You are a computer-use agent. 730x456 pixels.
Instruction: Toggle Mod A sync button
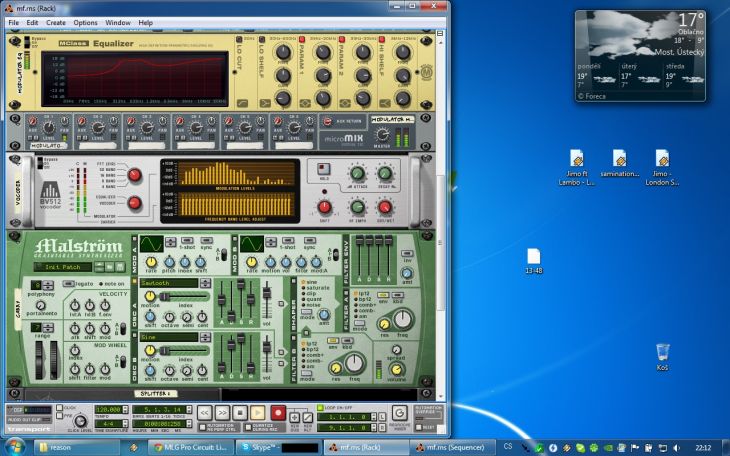(x=206, y=240)
